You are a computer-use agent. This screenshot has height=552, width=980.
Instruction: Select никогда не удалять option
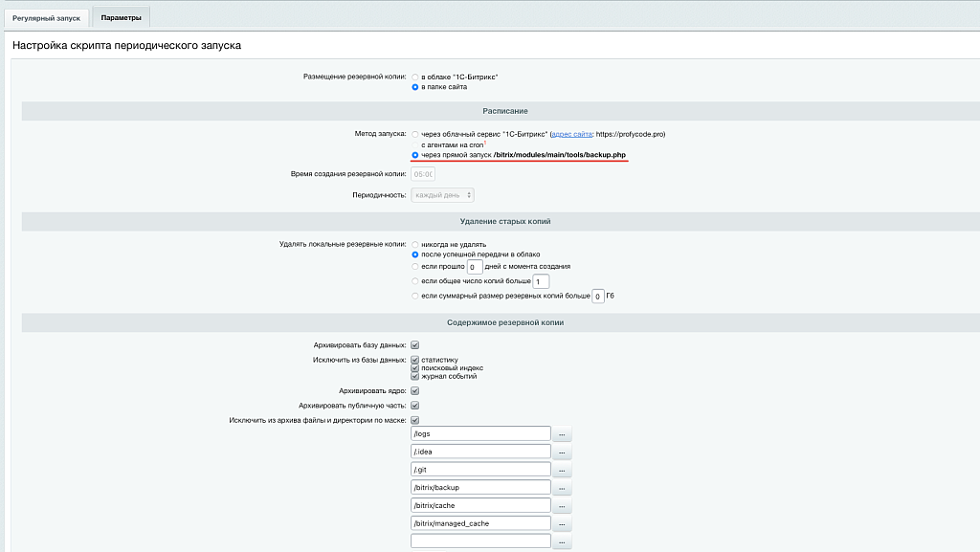[x=415, y=242]
